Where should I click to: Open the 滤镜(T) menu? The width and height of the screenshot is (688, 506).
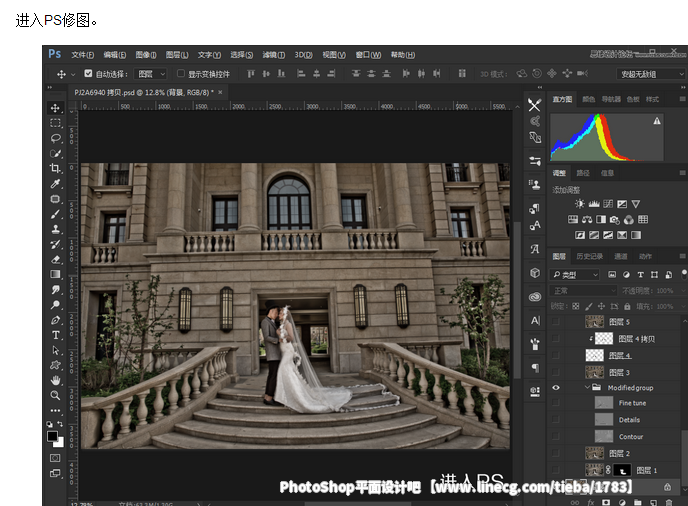pyautogui.click(x=273, y=55)
